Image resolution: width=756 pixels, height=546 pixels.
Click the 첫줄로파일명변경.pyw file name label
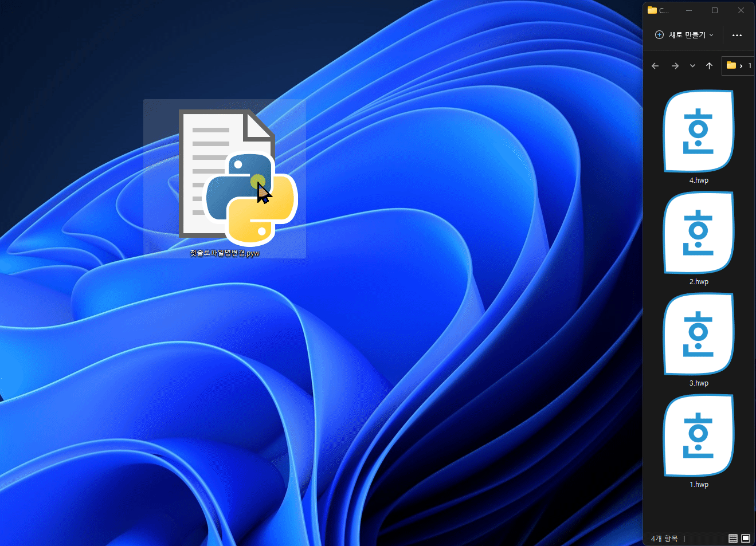(225, 253)
